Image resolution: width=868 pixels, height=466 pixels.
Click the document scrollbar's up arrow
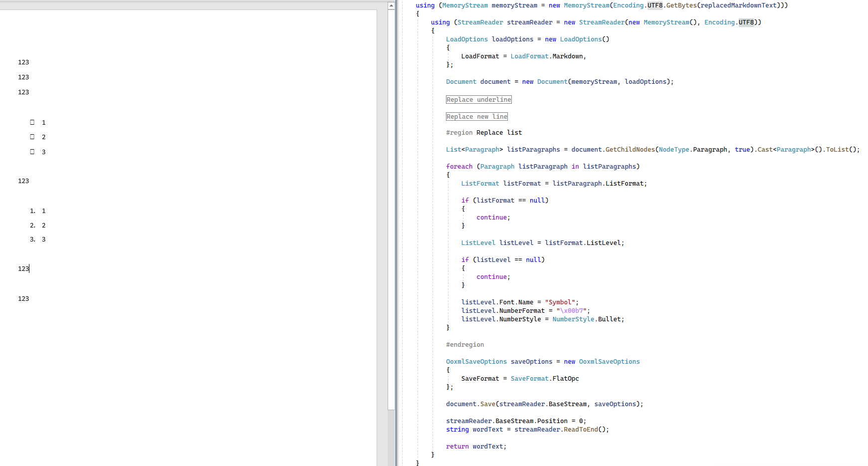(x=391, y=6)
